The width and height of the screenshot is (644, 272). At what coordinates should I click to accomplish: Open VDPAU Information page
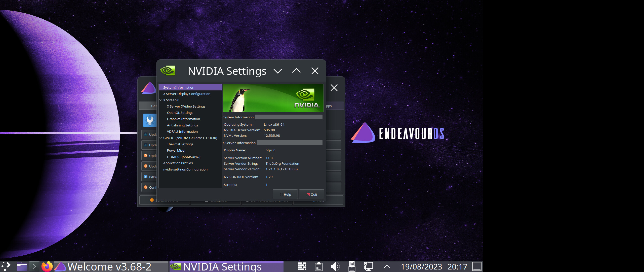(x=182, y=131)
